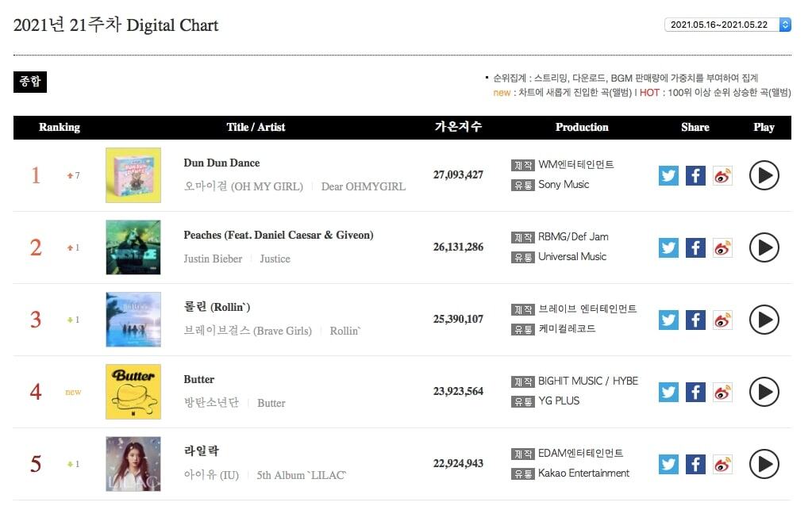The width and height of the screenshot is (812, 506).
Task: Share Rollin' on Weibo
Action: [x=722, y=320]
